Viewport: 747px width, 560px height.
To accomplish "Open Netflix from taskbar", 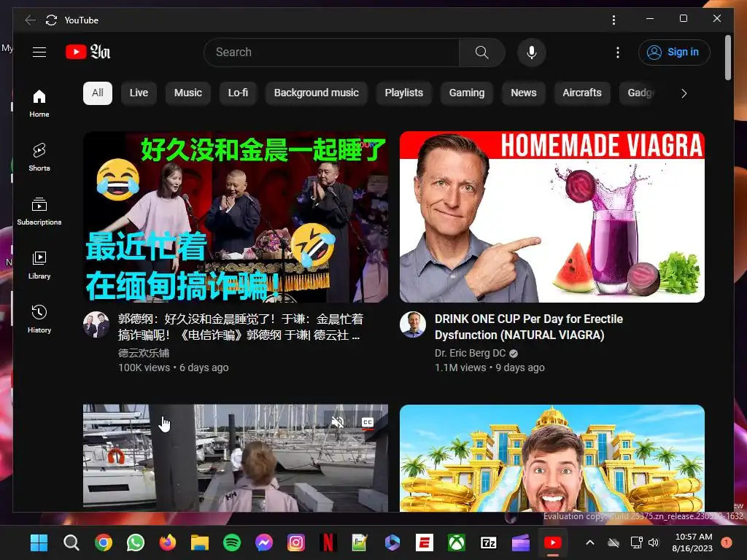I will coord(328,542).
